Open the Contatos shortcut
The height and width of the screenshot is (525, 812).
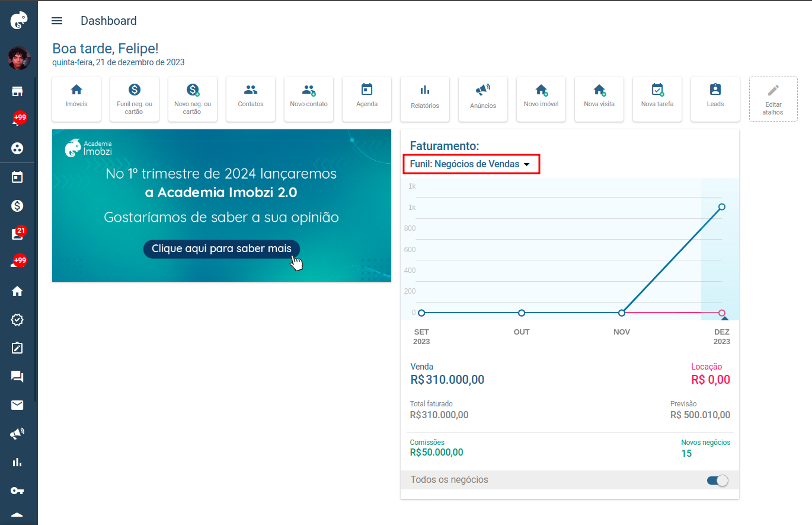coord(251,99)
